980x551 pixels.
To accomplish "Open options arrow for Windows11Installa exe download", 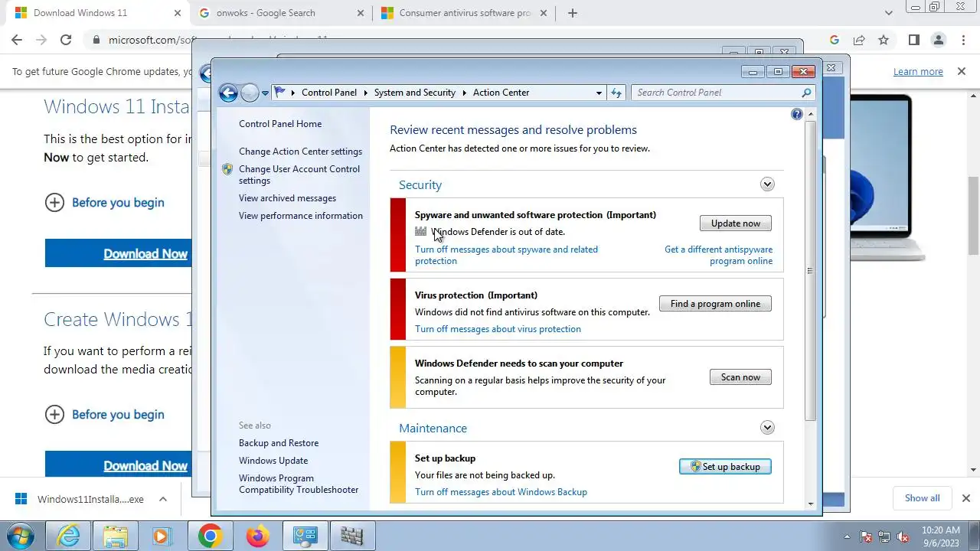I will pyautogui.click(x=162, y=499).
